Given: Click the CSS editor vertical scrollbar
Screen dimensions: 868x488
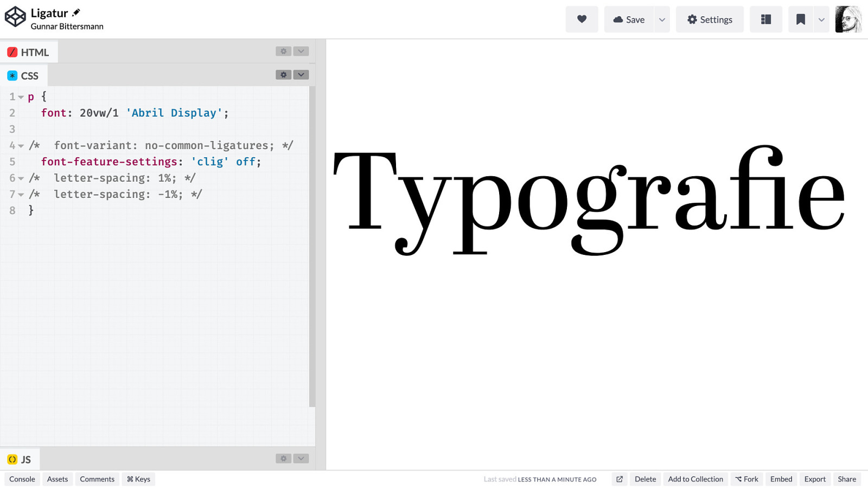Looking at the screenshot, I should pos(312,244).
